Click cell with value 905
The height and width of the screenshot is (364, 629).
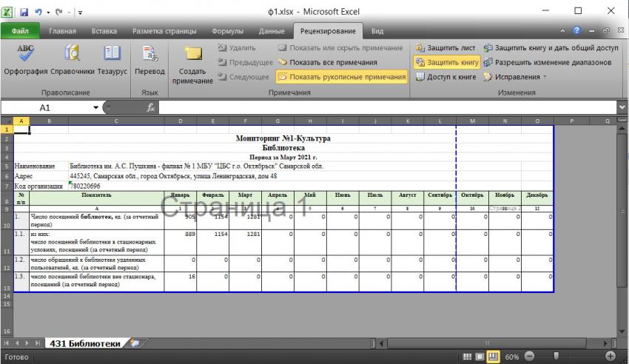pyautogui.click(x=180, y=220)
